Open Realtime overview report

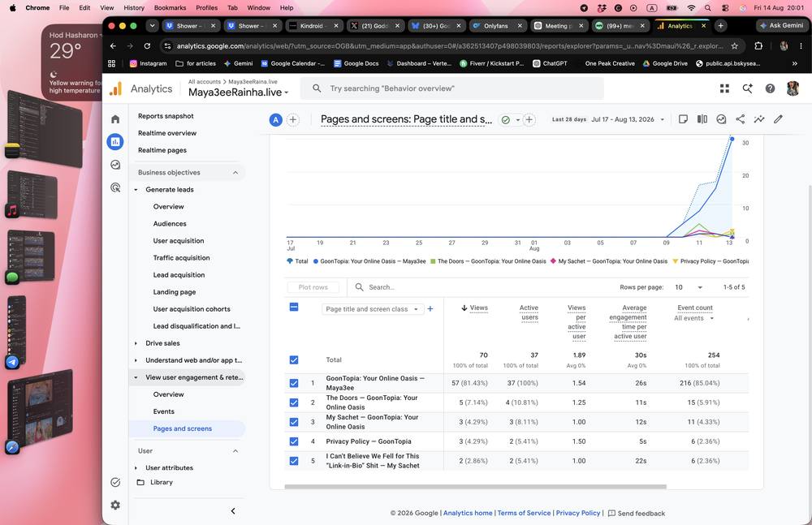(167, 133)
